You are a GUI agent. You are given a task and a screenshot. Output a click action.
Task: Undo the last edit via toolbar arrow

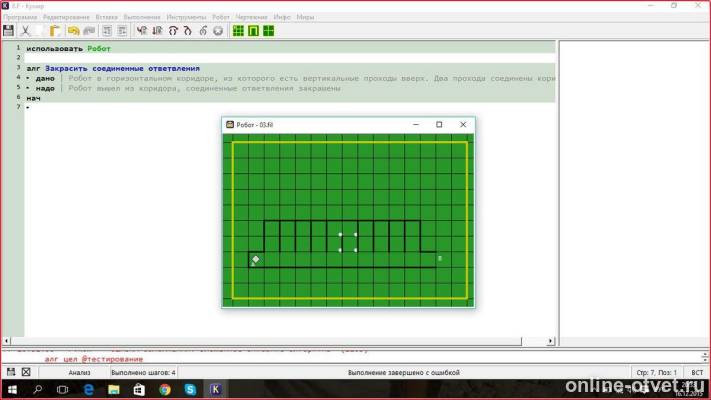coord(74,31)
